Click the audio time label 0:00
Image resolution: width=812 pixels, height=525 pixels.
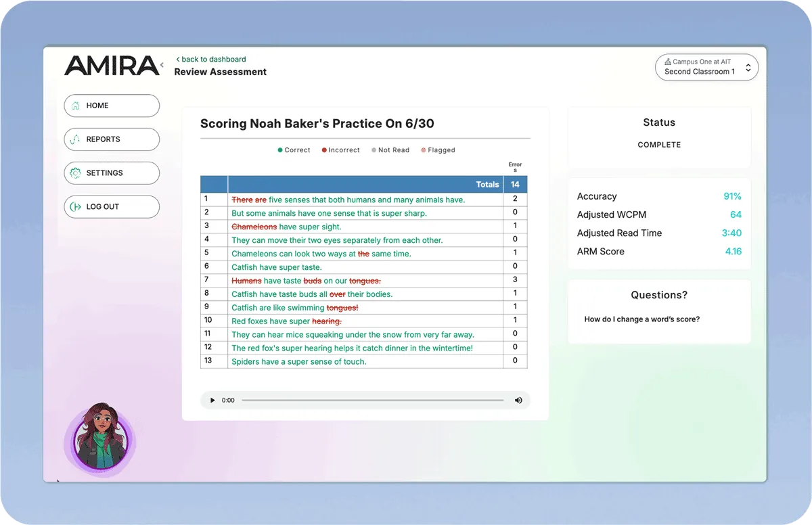(x=228, y=401)
